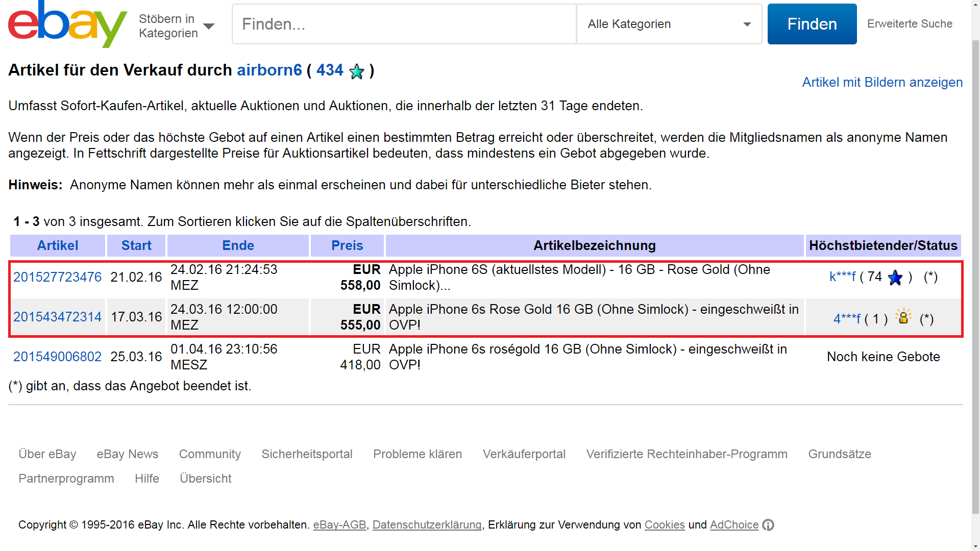The image size is (980, 551).
Task: Open Grundsätze footer link
Action: pyautogui.click(x=840, y=454)
